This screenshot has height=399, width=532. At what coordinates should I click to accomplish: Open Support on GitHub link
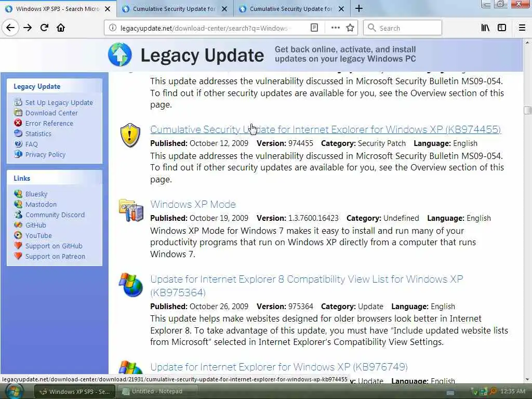coord(54,246)
